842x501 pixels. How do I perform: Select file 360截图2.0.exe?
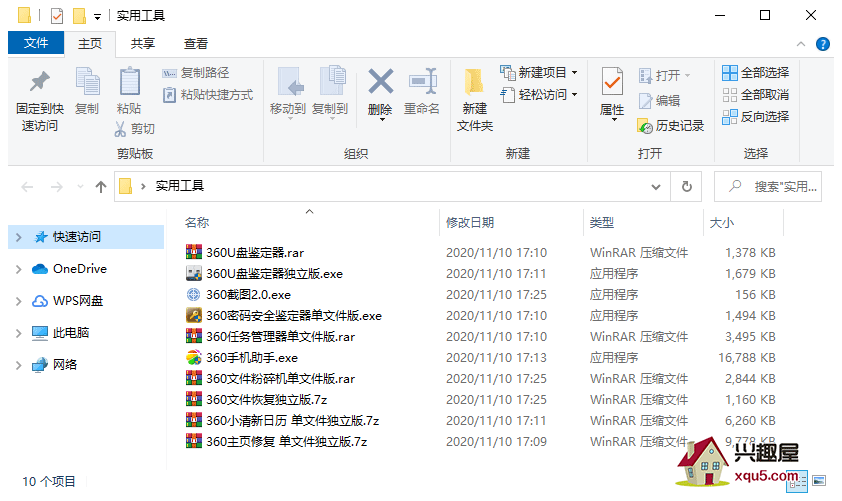[x=249, y=294]
